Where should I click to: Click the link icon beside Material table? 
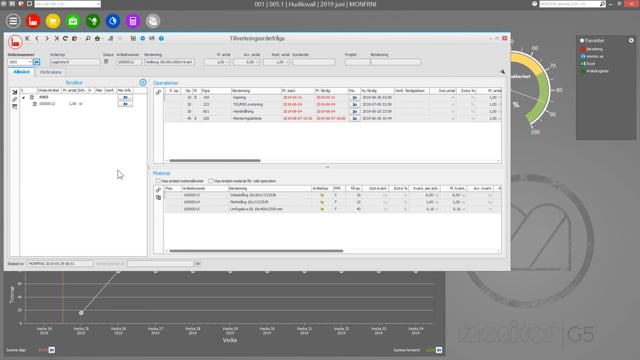[158, 190]
